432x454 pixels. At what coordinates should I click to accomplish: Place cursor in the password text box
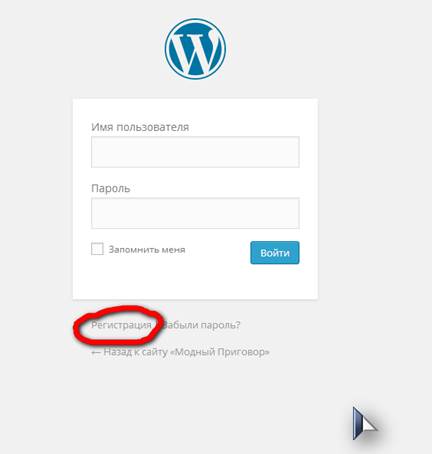pyautogui.click(x=195, y=213)
